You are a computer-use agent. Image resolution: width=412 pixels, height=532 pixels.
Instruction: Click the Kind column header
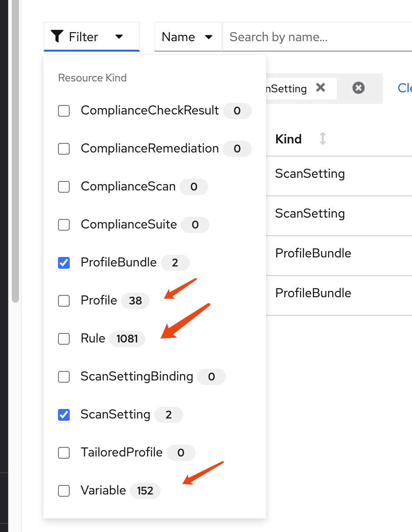[288, 139]
